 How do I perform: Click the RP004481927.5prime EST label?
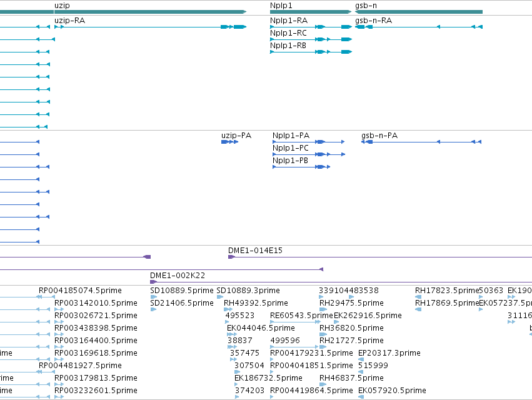pyautogui.click(x=80, y=366)
